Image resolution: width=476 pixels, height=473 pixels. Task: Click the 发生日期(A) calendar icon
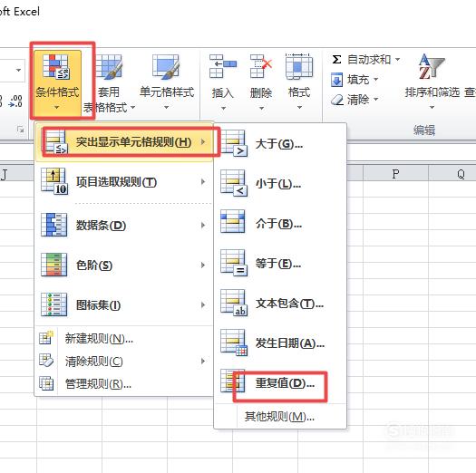(x=234, y=343)
